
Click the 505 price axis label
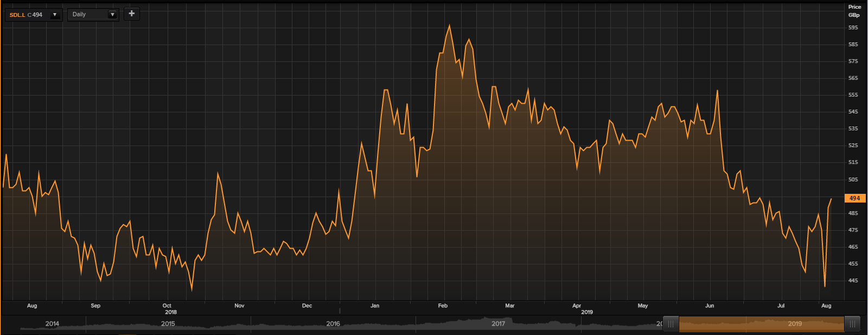[853, 180]
